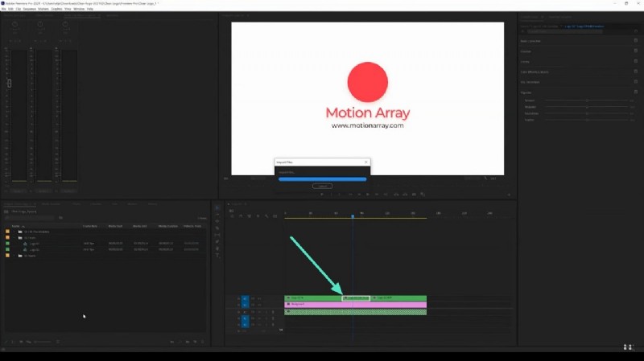Viewport: 644px width, 361px height.
Task: Select the Selection tool in timeline toolbox
Action: (217, 207)
